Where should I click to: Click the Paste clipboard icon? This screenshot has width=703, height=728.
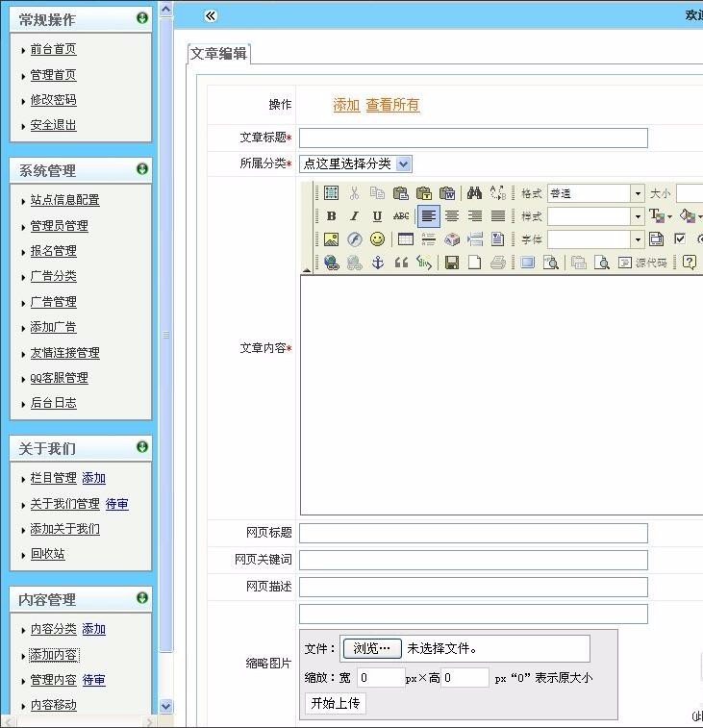(400, 192)
